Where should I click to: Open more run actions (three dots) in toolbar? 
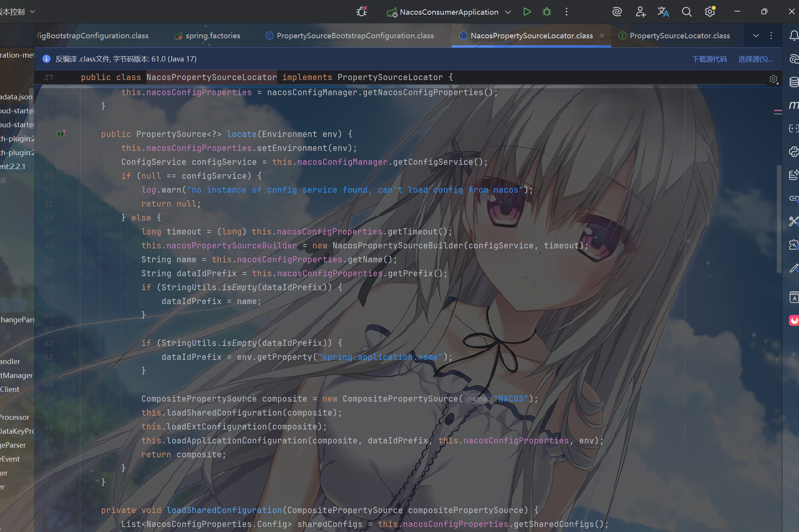coord(566,12)
